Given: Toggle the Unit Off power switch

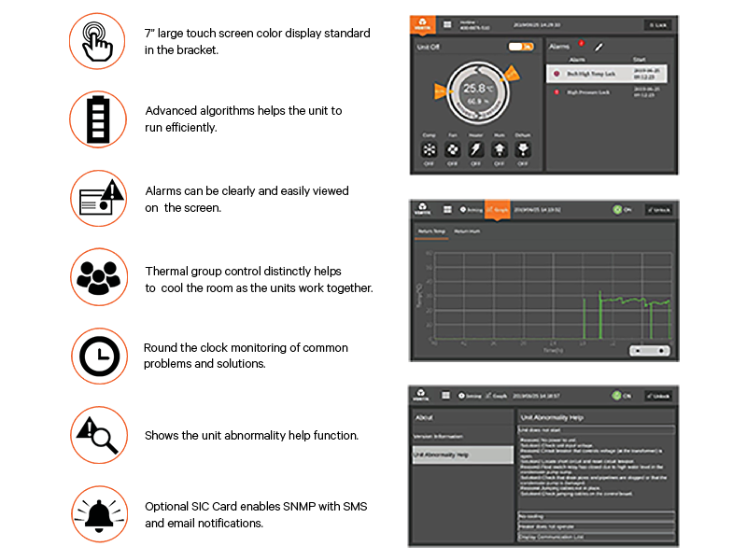Looking at the screenshot, I should pyautogui.click(x=521, y=46).
